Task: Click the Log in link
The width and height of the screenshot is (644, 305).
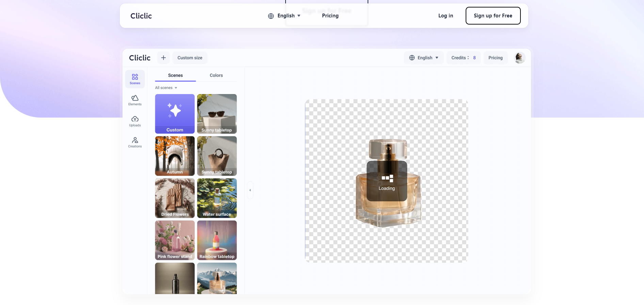Action: (446, 16)
